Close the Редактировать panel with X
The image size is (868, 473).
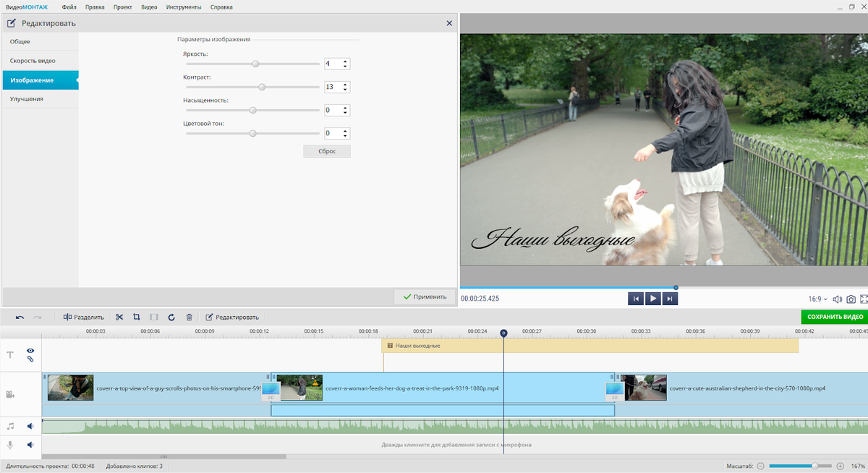[449, 23]
